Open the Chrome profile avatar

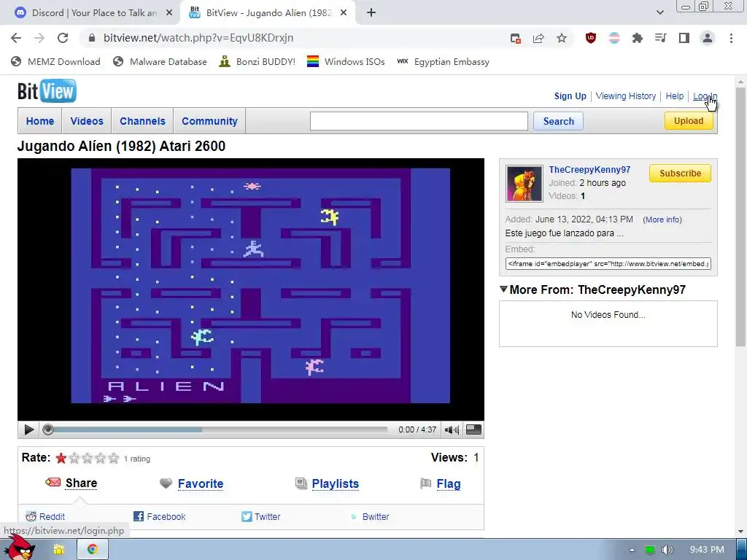pyautogui.click(x=708, y=38)
